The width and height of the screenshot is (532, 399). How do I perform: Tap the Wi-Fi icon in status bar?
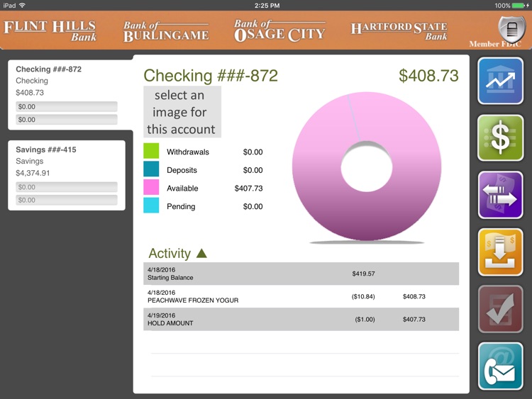point(23,5)
